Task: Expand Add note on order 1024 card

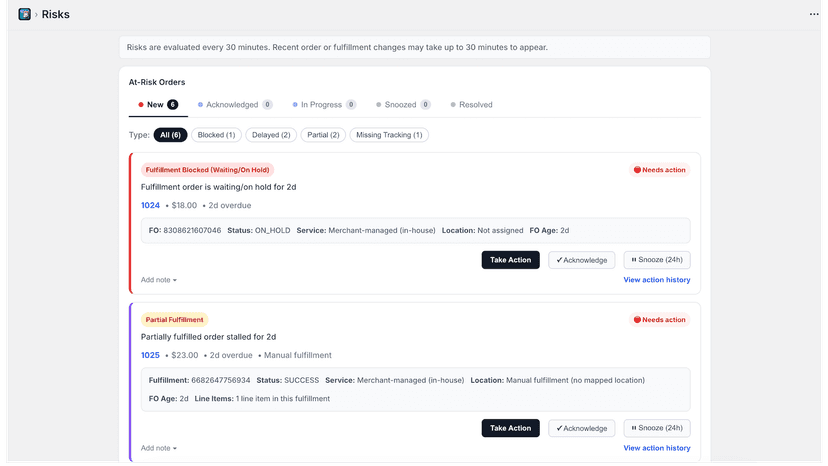Action: tap(158, 280)
